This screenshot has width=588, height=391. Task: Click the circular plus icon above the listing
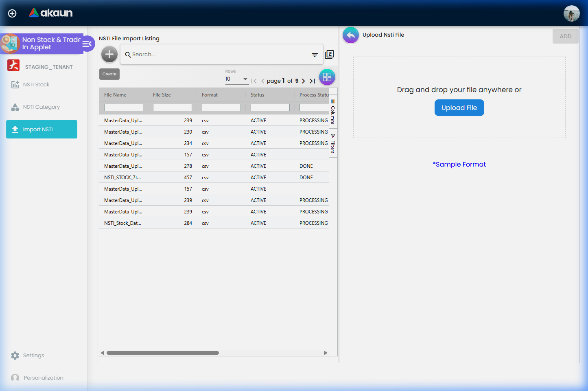click(109, 54)
